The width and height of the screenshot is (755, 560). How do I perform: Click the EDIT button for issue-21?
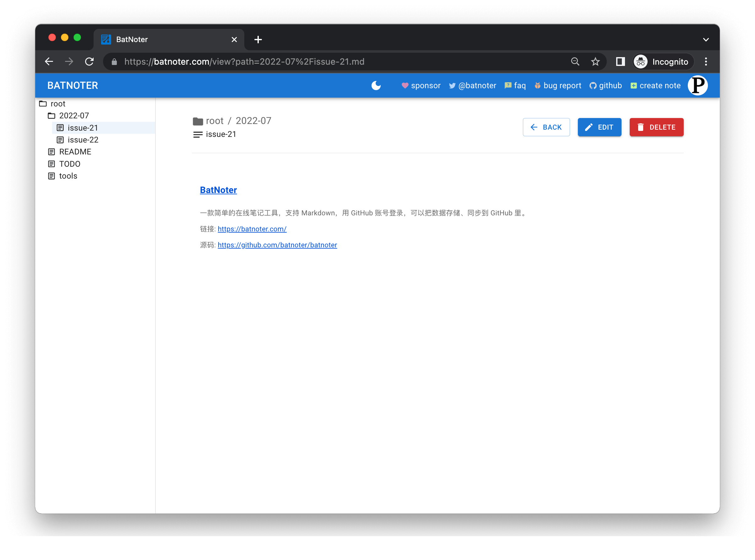coord(600,127)
